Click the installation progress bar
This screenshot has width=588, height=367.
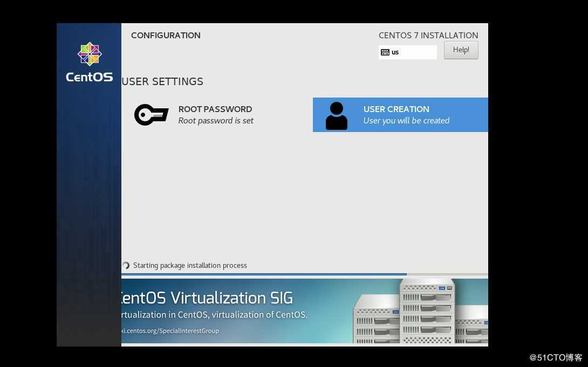click(304, 274)
